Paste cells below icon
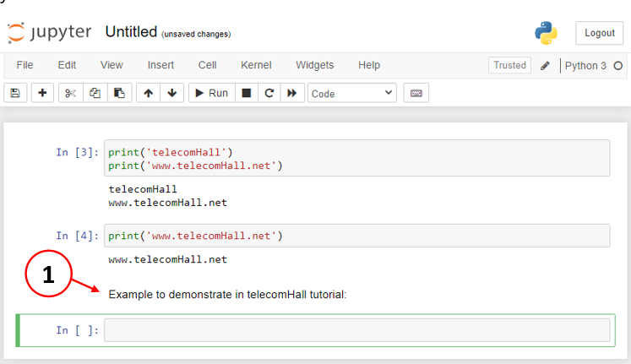The height and width of the screenshot is (364, 631). pos(119,93)
